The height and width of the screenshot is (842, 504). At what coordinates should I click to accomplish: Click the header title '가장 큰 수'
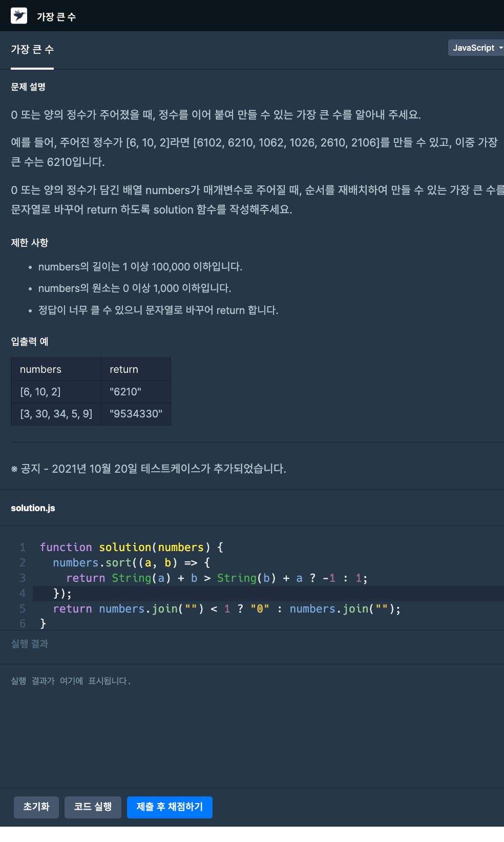pos(56,17)
